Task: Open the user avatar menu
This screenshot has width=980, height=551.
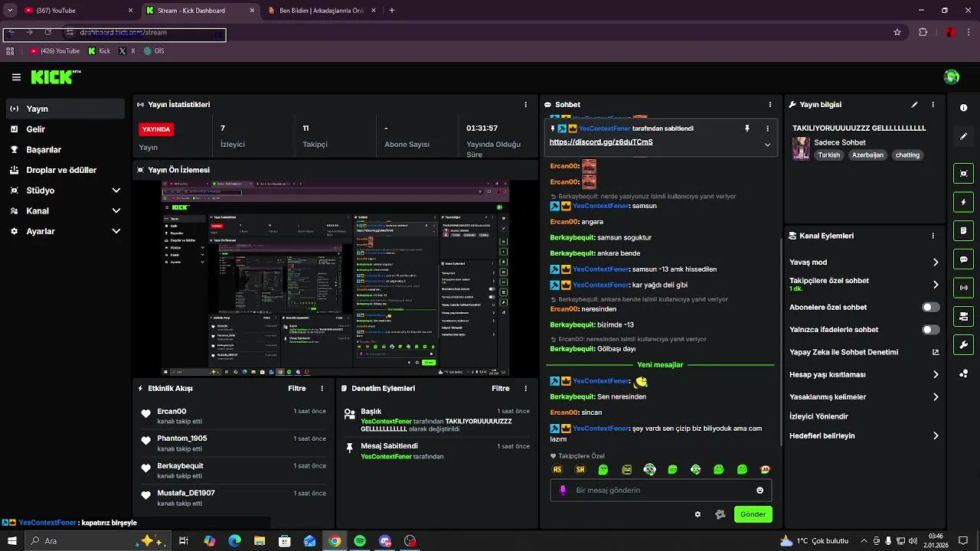Action: (x=952, y=77)
